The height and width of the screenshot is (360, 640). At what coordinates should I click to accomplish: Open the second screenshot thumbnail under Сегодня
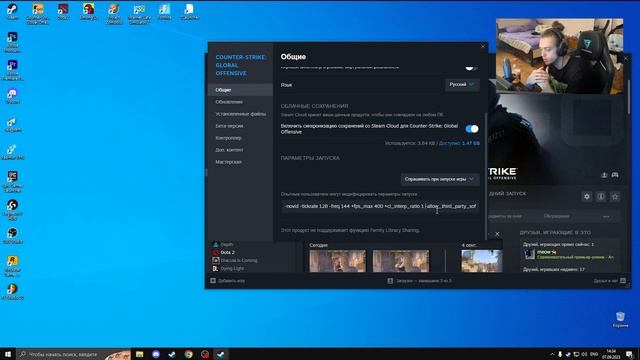tap(401, 261)
